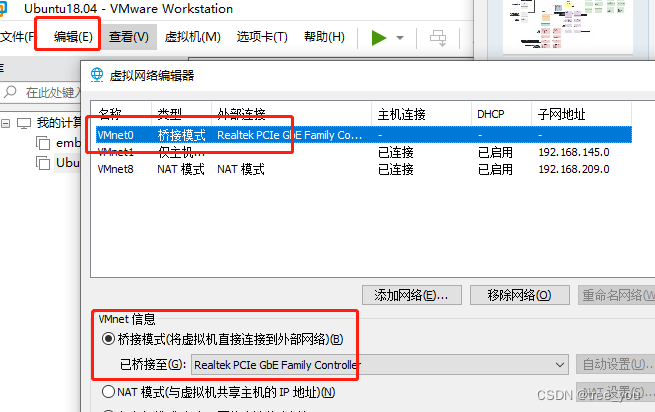Click the search magnifier icon in library
Image resolution: width=655 pixels, height=412 pixels.
coord(10,92)
